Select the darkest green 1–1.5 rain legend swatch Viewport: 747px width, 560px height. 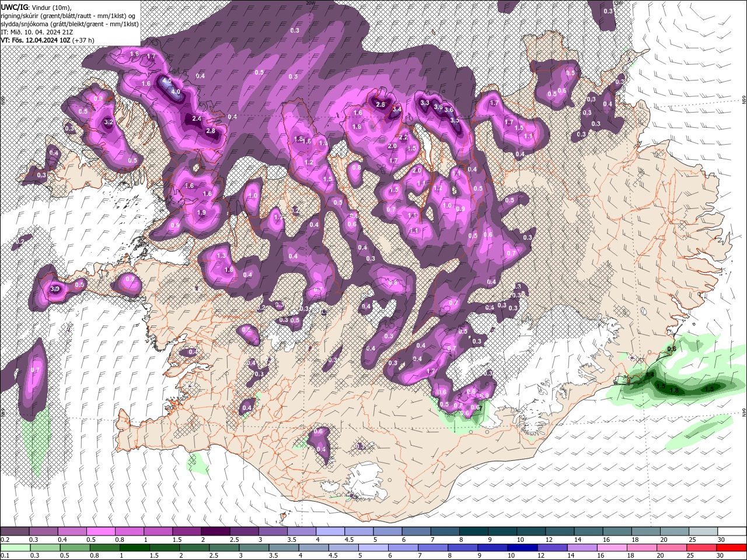pyautogui.click(x=134, y=548)
